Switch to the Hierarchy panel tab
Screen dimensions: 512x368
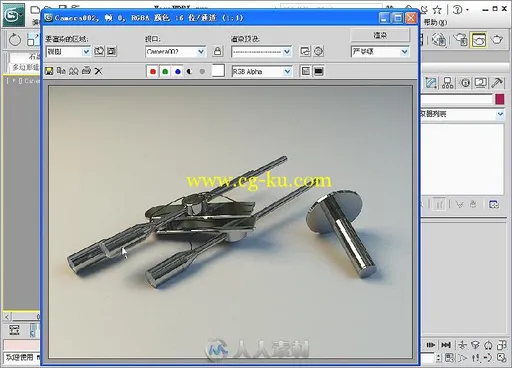tap(448, 83)
